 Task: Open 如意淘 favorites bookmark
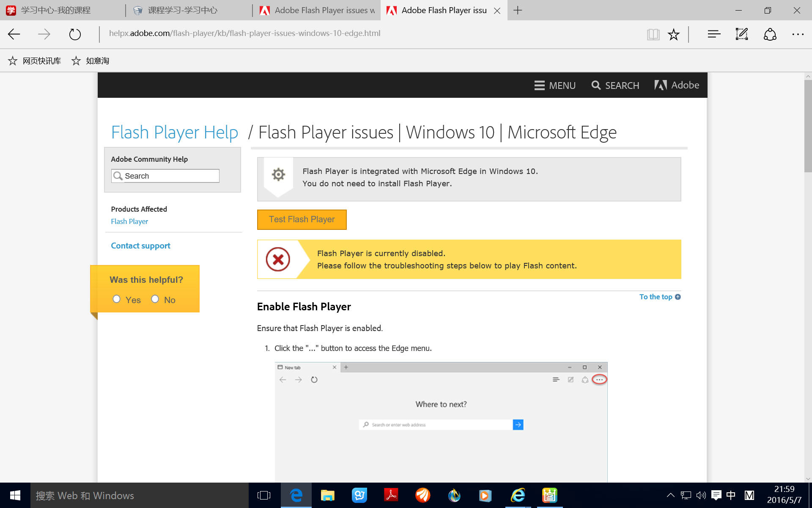click(x=90, y=61)
